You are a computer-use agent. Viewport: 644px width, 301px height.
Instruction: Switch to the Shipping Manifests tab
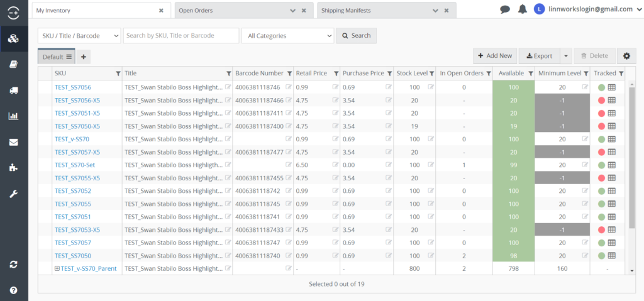coord(387,11)
